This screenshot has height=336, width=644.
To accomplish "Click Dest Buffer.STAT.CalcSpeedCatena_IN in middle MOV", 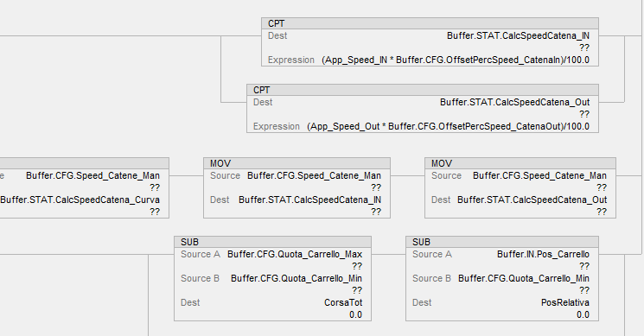I will (x=309, y=200).
